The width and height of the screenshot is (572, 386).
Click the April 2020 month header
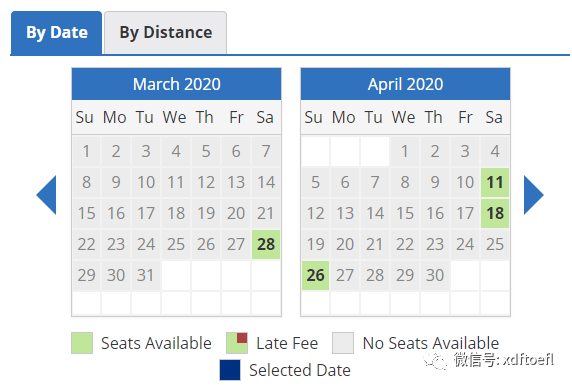[405, 84]
